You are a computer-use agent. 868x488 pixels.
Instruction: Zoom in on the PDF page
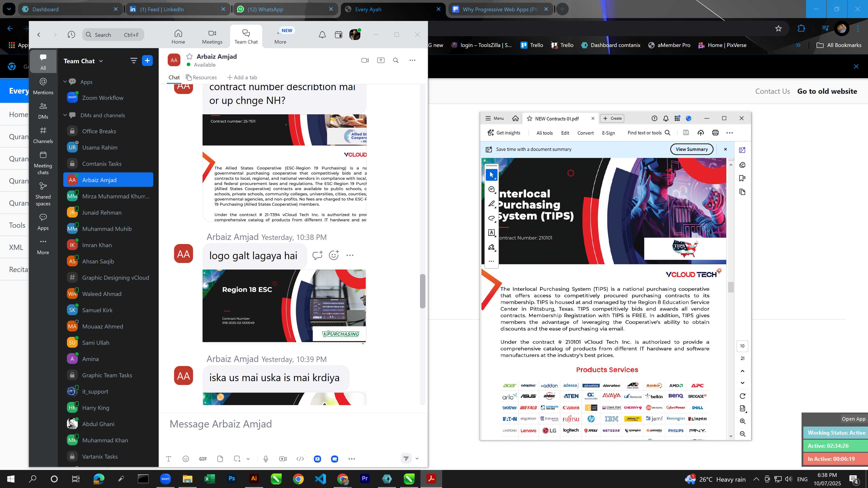[x=742, y=421]
